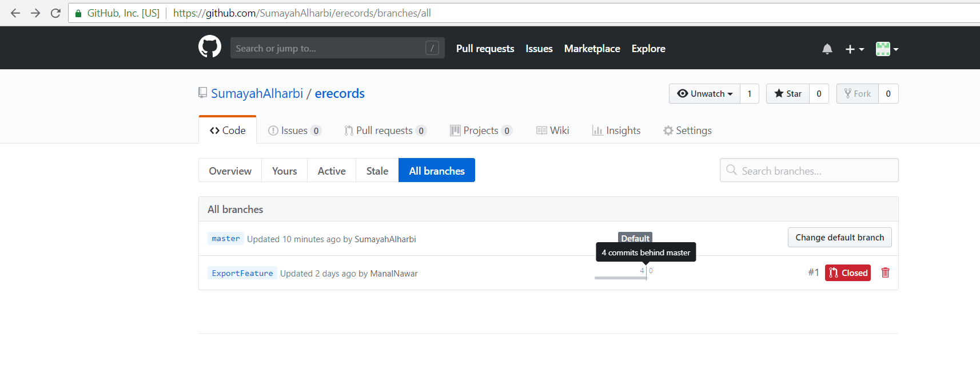980x371 pixels.
Task: Open Explore in the top navigation
Action: 648,49
